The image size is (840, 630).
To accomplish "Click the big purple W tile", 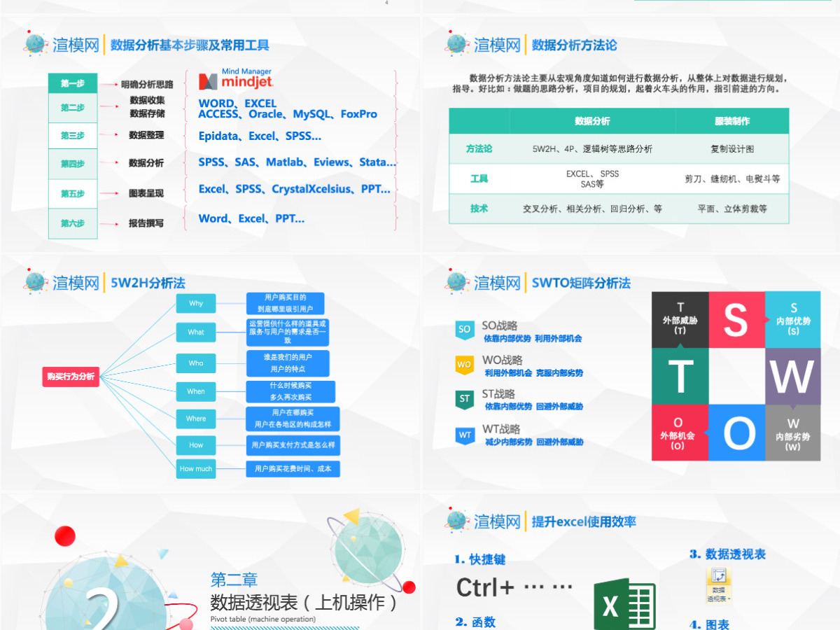I will pos(792,376).
